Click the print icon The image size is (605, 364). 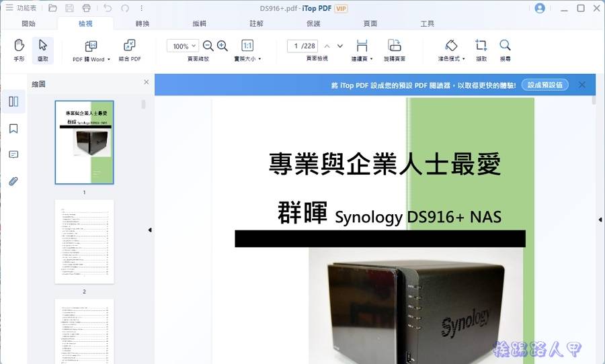pyautogui.click(x=87, y=8)
